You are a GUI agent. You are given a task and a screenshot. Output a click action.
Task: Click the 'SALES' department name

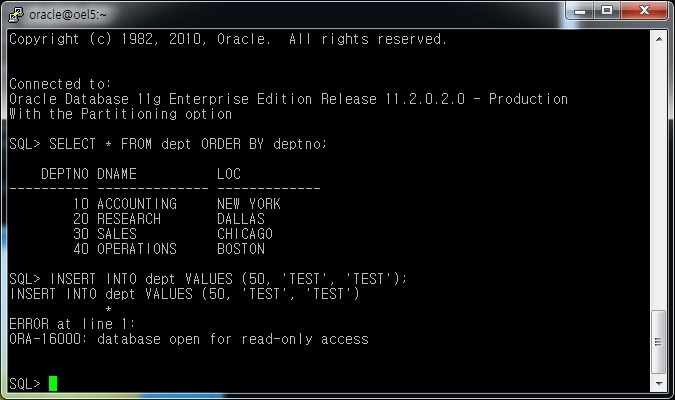(117, 234)
